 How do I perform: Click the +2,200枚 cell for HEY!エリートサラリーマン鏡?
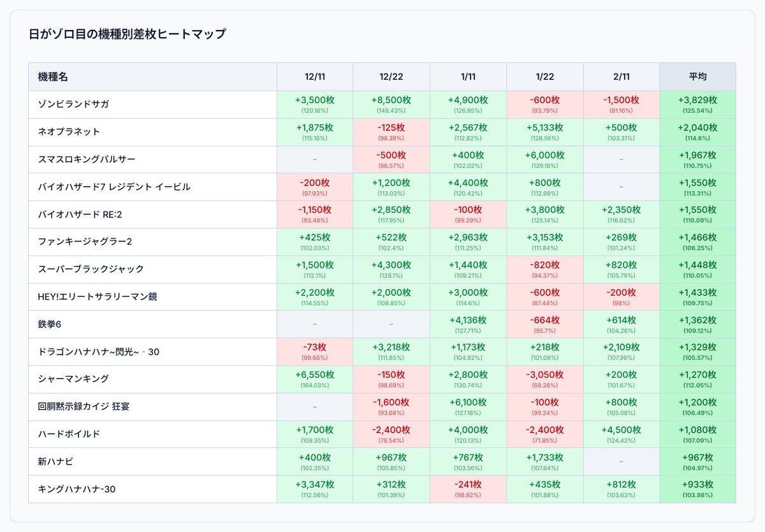coord(315,296)
